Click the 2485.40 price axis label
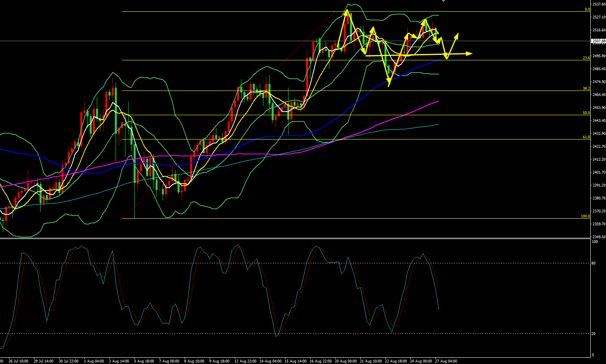 599,69
